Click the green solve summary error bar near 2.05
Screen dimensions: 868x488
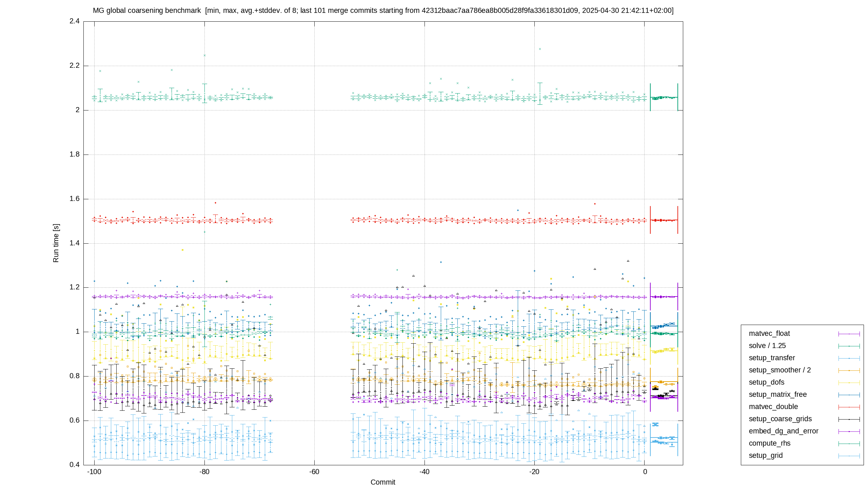(664, 97)
